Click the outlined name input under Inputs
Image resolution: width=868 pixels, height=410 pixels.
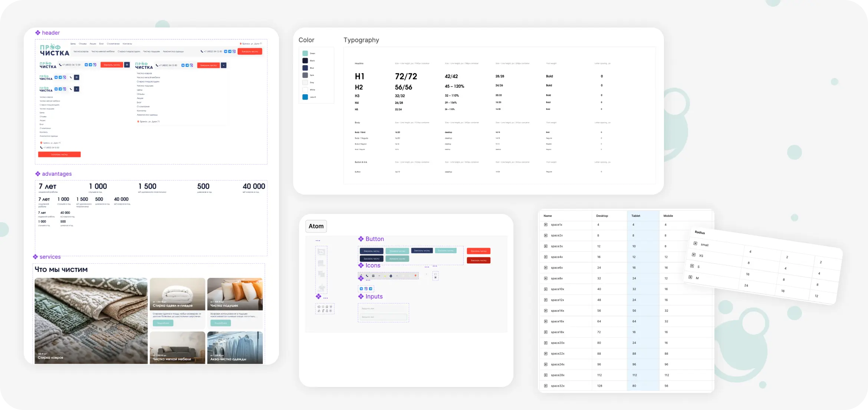click(x=384, y=317)
